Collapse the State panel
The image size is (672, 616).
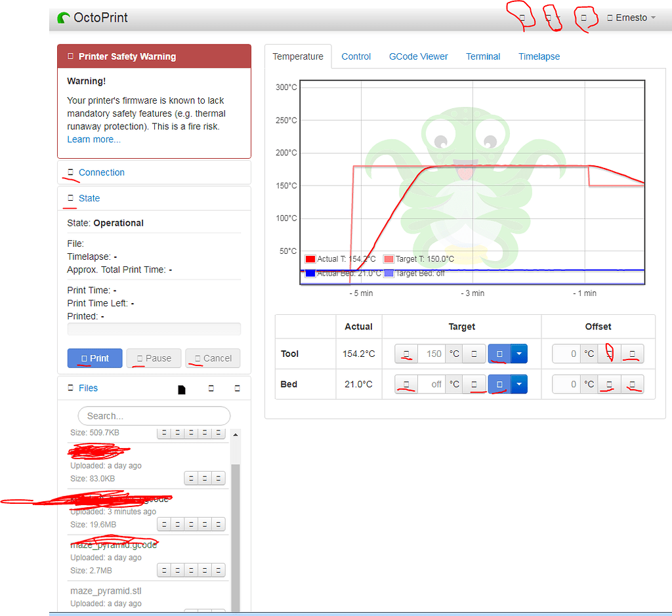coord(89,198)
